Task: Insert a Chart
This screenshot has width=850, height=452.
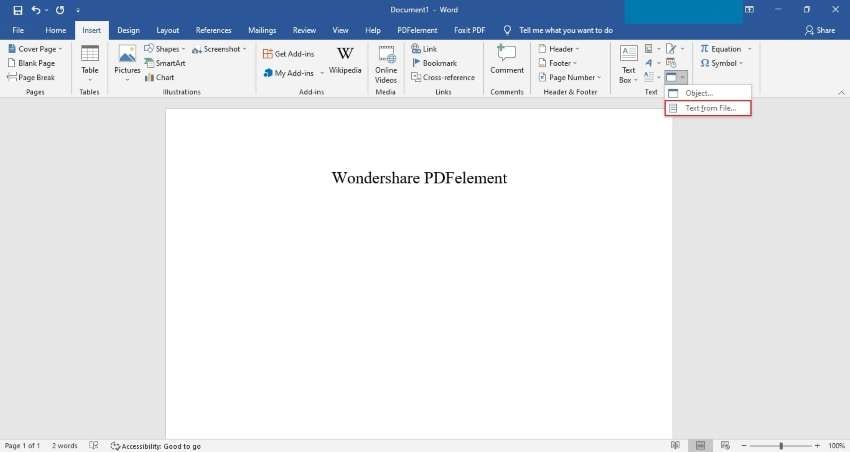Action: [x=159, y=78]
